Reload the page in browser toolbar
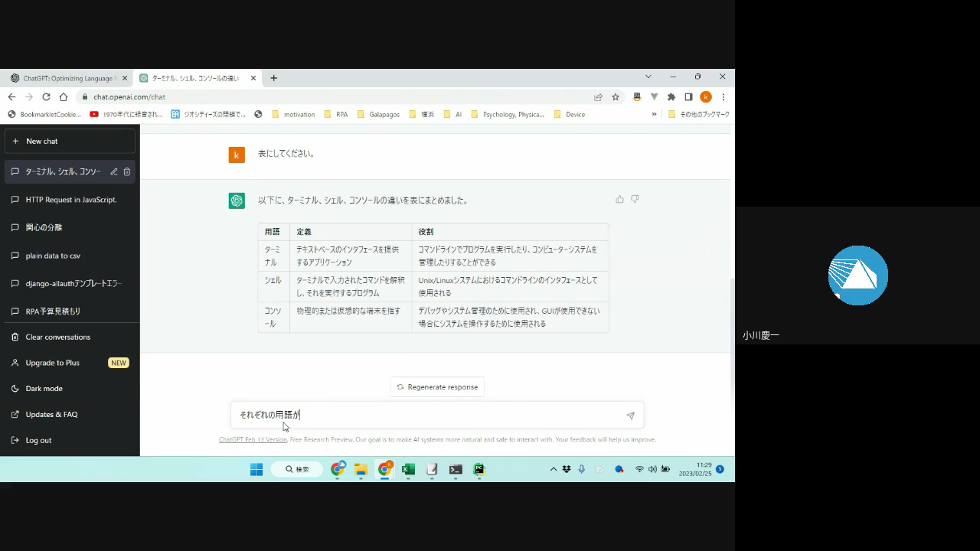This screenshot has width=980, height=551. coord(46,97)
